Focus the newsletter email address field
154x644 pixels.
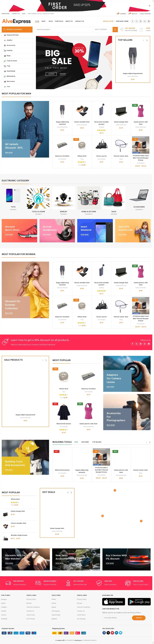click(x=116, y=618)
